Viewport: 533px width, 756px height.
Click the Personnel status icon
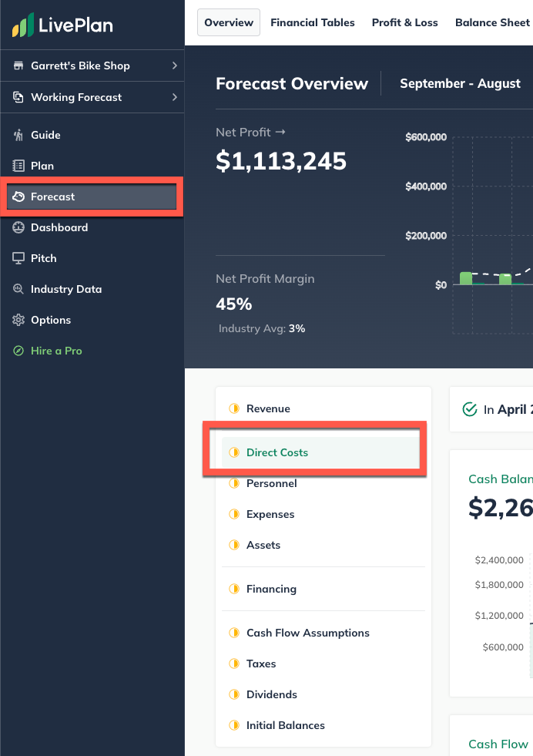(x=234, y=483)
